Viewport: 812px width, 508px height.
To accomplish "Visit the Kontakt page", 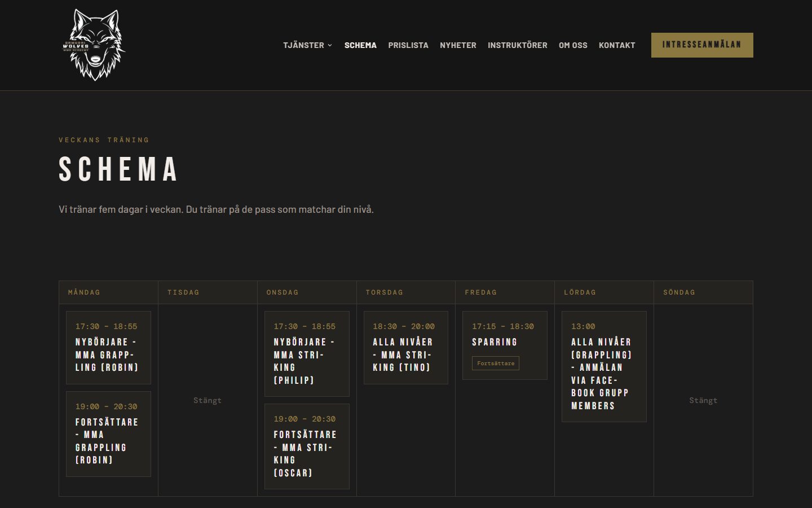I will [617, 45].
